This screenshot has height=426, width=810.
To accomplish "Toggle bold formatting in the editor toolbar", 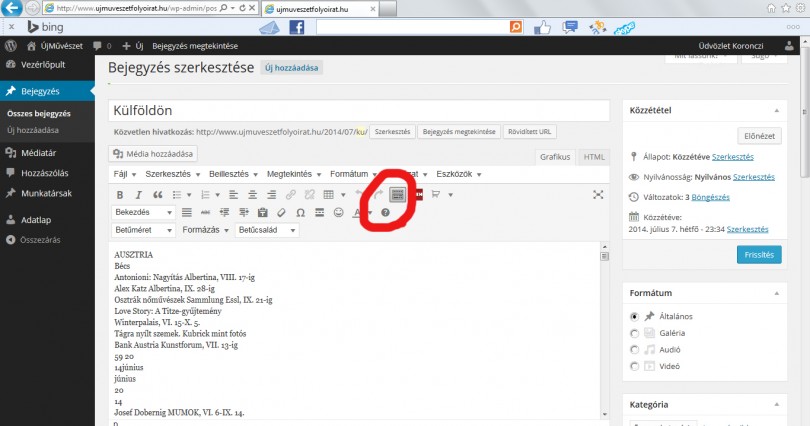I will (122, 194).
